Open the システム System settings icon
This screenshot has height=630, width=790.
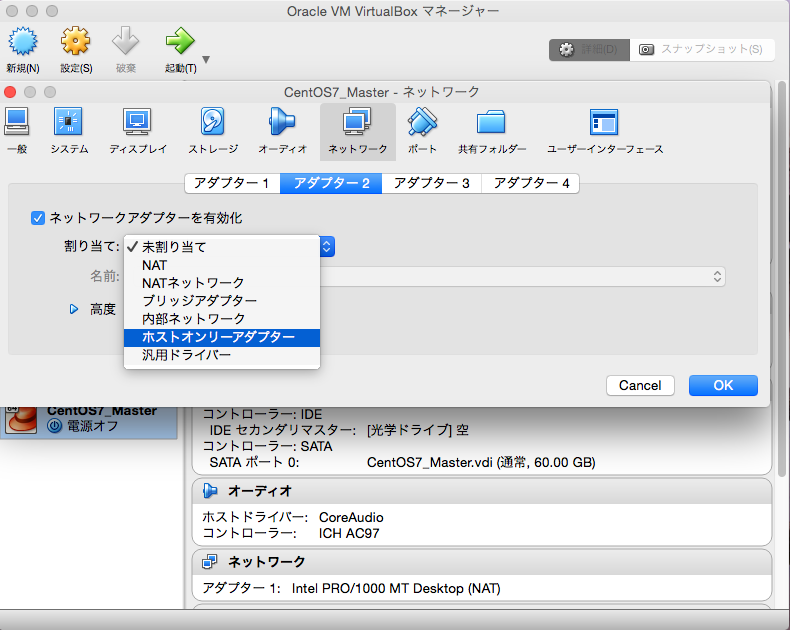click(x=68, y=121)
